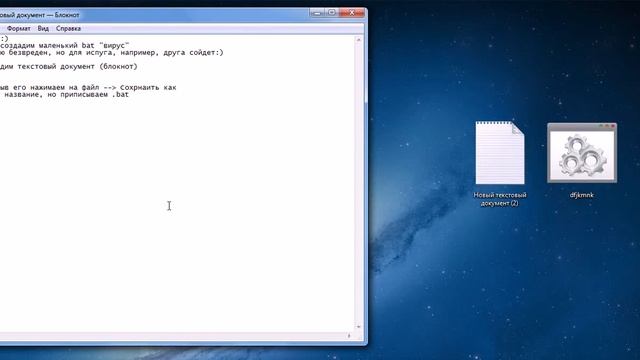The width and height of the screenshot is (640, 360).
Task: Click the vertical scrollbar up arrow
Action: point(359,40)
